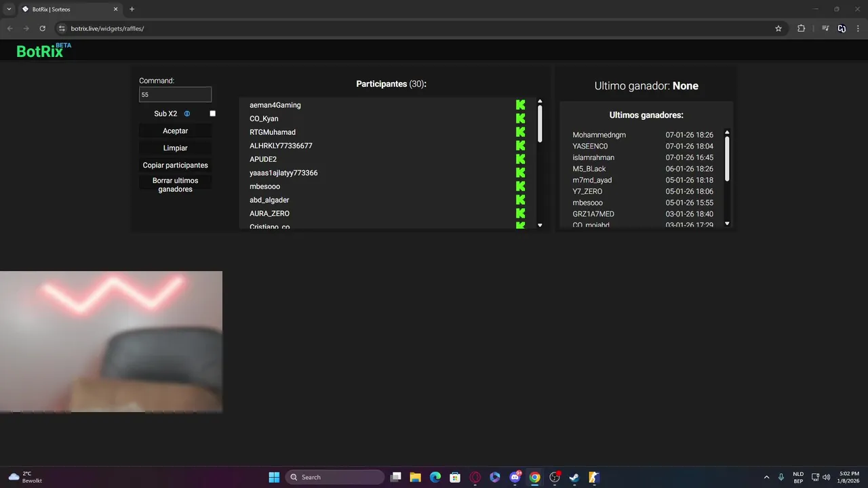Click winner M5_BLack entry

(589, 169)
